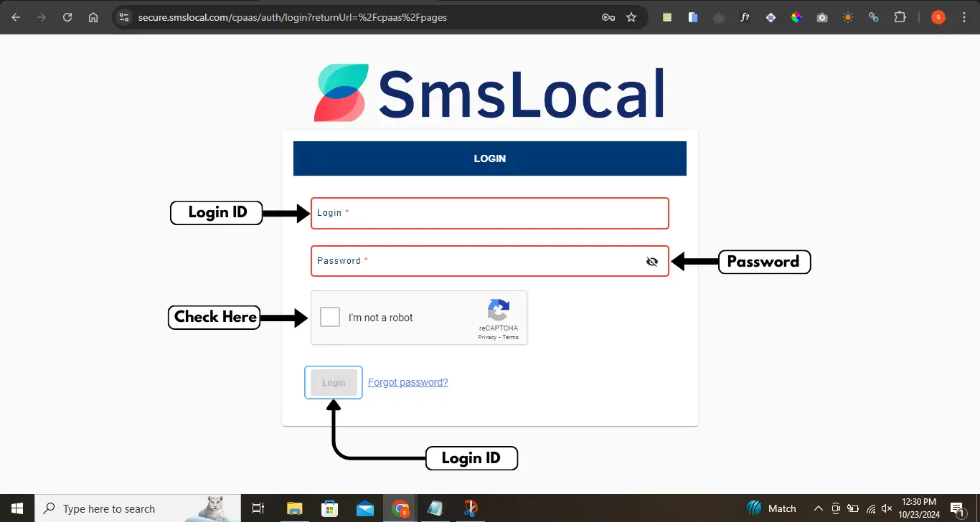Open reCAPTCHA Privacy link
The width and height of the screenshot is (980, 522).
tap(487, 337)
